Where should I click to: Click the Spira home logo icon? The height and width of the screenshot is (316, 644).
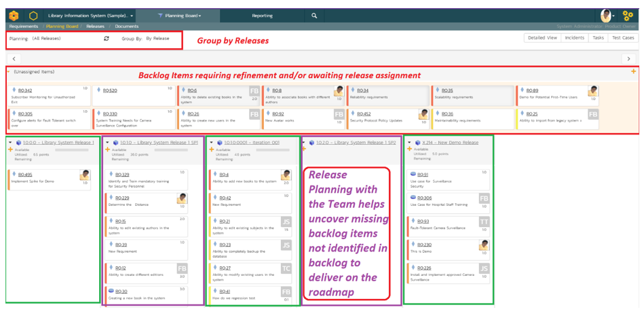coord(14,15)
